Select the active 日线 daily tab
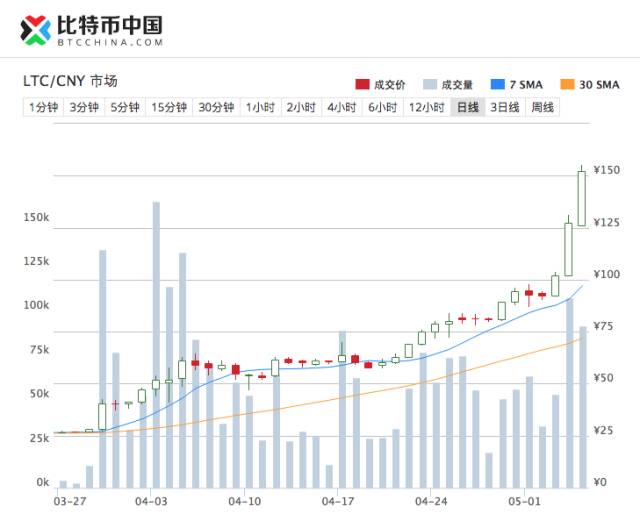This screenshot has width=640, height=521. tap(468, 107)
